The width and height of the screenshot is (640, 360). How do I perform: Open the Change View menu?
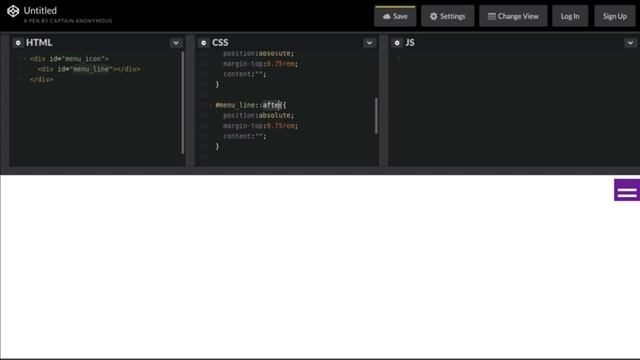pyautogui.click(x=513, y=16)
